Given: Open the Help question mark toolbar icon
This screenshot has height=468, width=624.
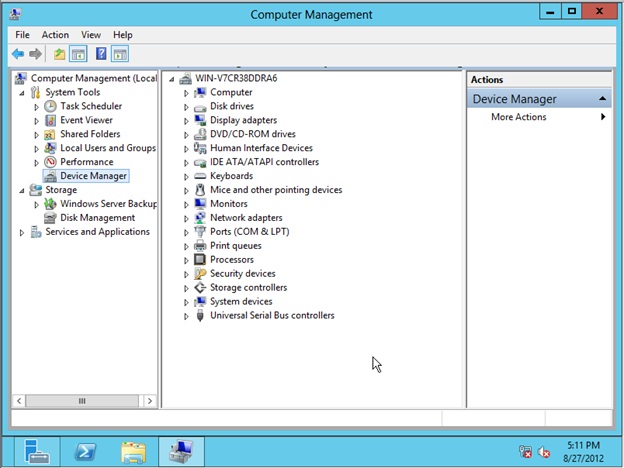Looking at the screenshot, I should point(101,54).
